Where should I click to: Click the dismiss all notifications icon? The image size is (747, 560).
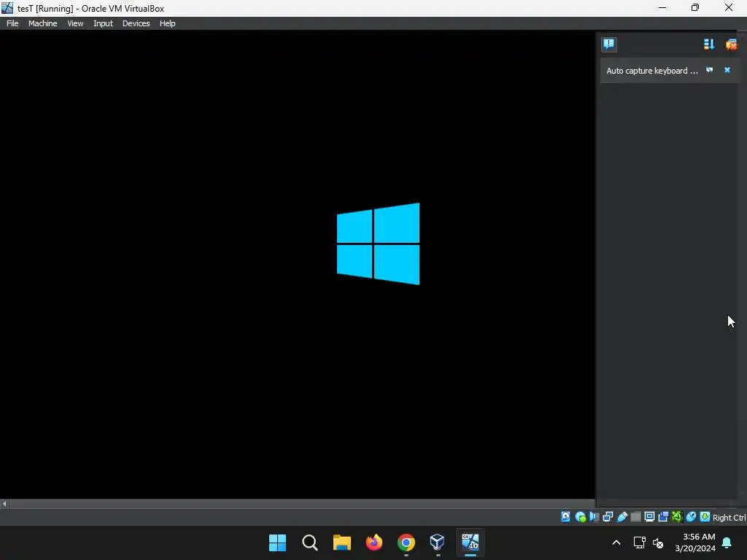pos(731,44)
